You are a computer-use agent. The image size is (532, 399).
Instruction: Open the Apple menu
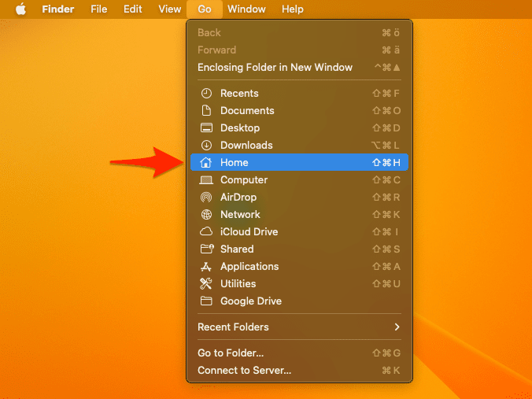coord(20,9)
